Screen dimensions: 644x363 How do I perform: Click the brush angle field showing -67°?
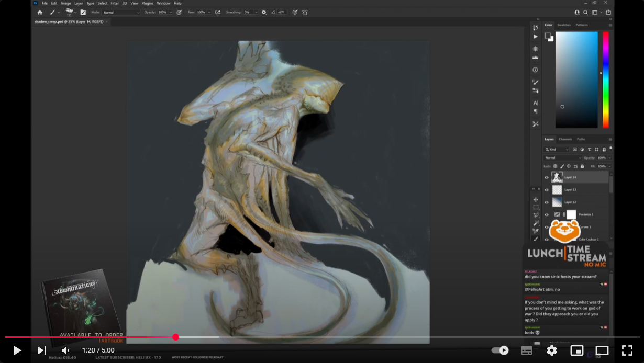pyautogui.click(x=282, y=12)
